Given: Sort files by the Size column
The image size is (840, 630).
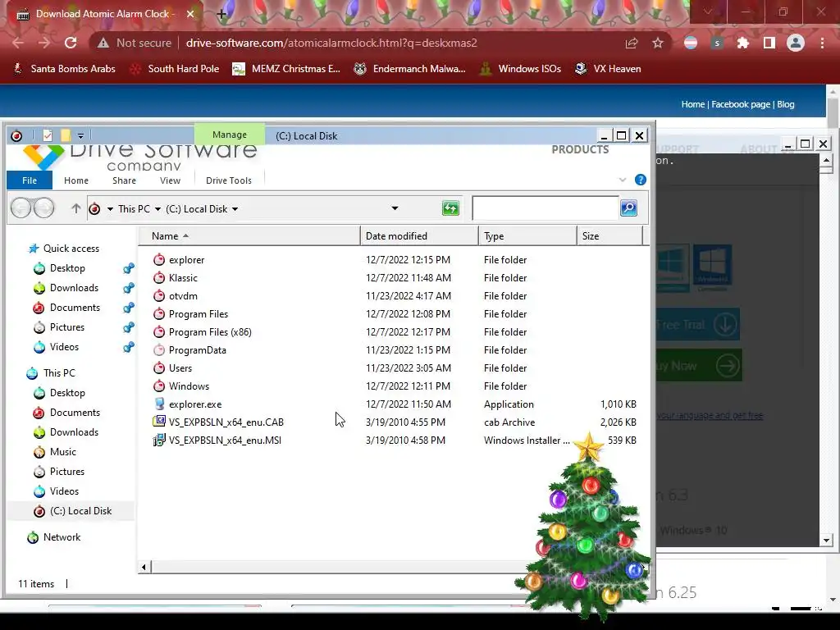Looking at the screenshot, I should pyautogui.click(x=609, y=236).
